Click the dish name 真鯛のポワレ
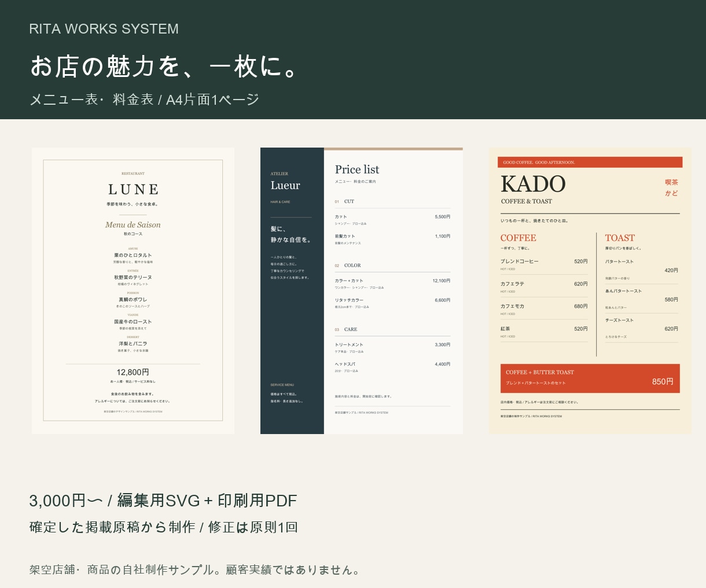Viewport: 706px width, 588px height. (133, 300)
